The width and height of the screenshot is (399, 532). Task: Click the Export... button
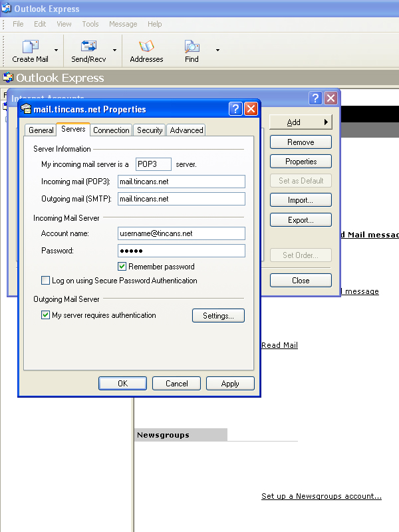point(301,220)
